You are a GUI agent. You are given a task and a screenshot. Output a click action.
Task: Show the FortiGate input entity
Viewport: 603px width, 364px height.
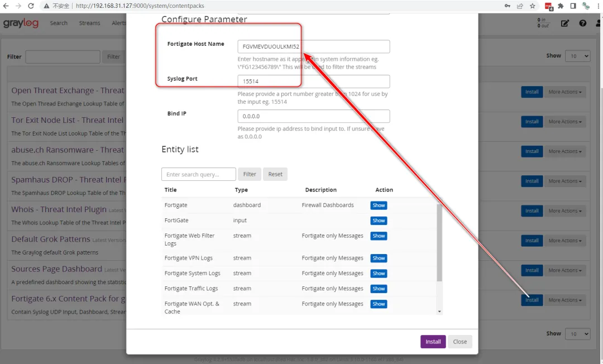click(379, 221)
